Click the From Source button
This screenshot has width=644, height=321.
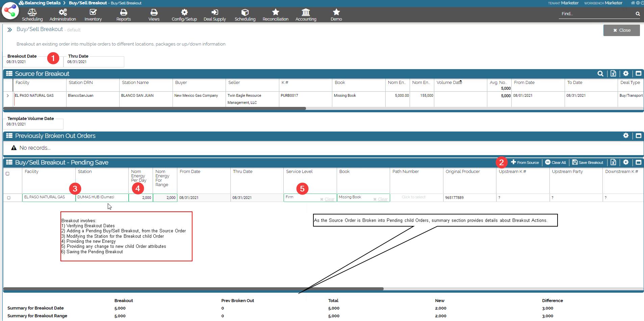(525, 163)
